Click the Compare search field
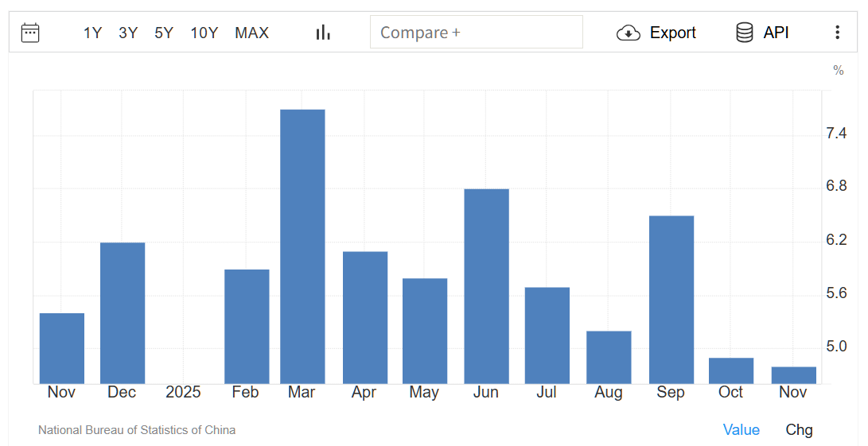Screen dimensions: 868x446 click(476, 33)
